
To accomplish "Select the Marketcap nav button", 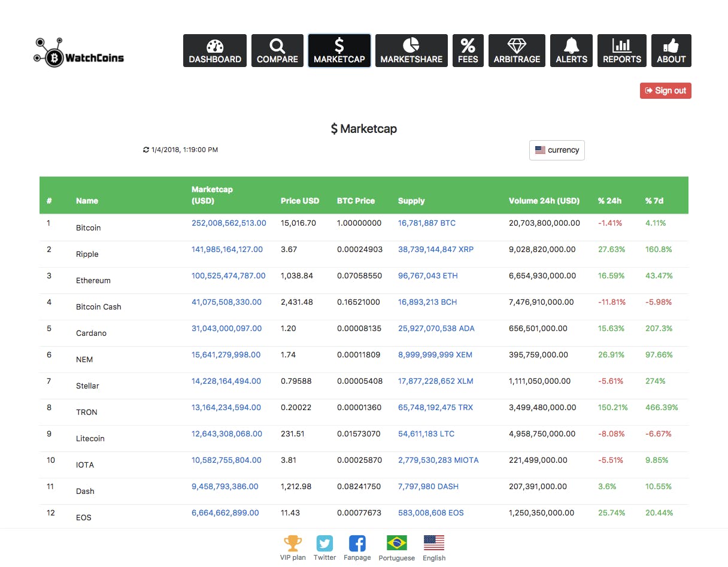I will coord(339,50).
